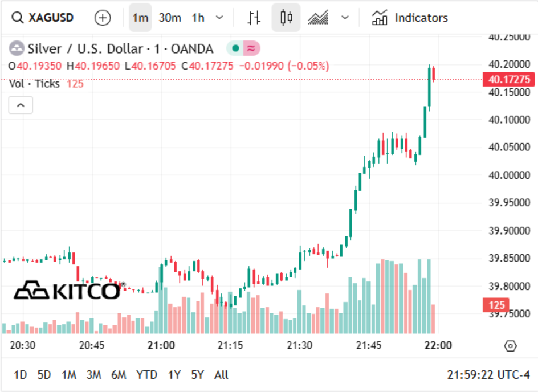Click the 40.17275 current price label
538x392 pixels.
click(509, 79)
